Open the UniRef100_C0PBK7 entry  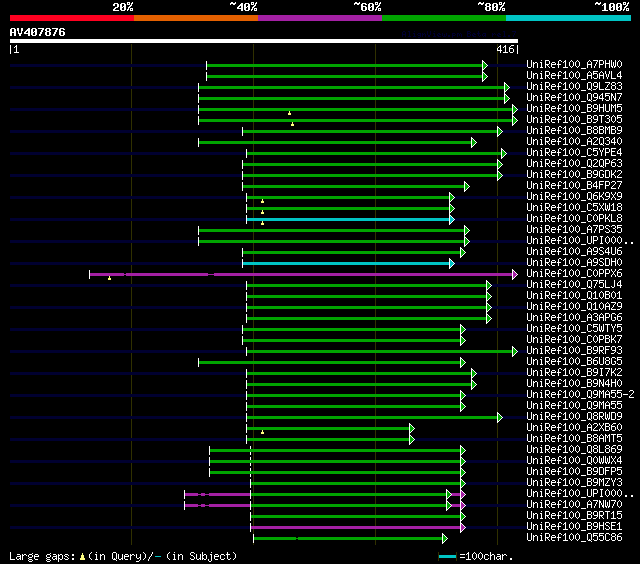[x=574, y=340]
